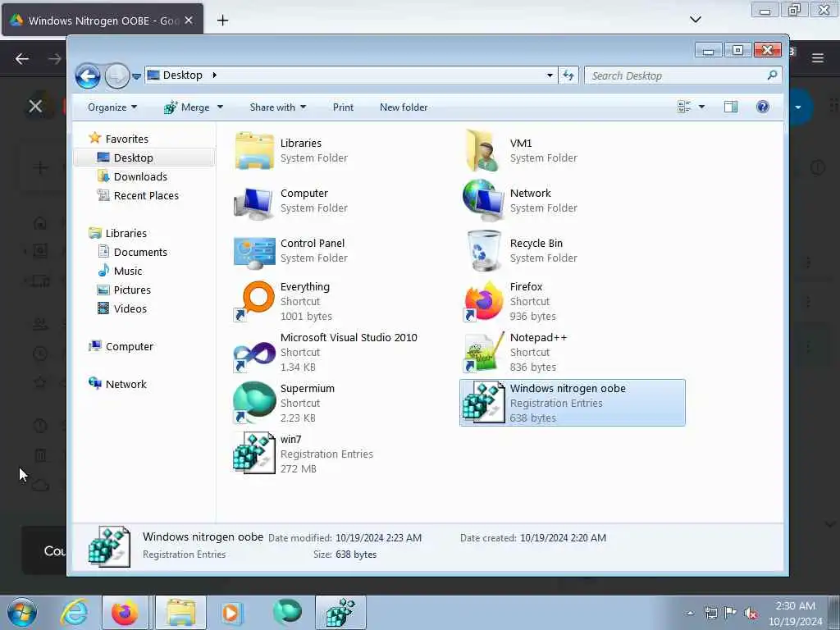Image resolution: width=840 pixels, height=630 pixels.
Task: Select the Recycle Bin icon
Action: point(484,251)
